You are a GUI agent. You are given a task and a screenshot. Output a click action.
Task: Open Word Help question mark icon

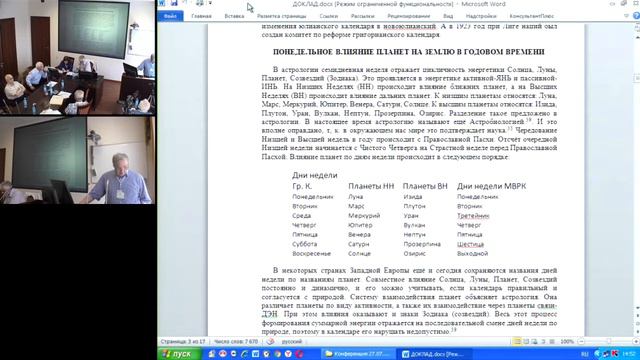click(x=636, y=16)
